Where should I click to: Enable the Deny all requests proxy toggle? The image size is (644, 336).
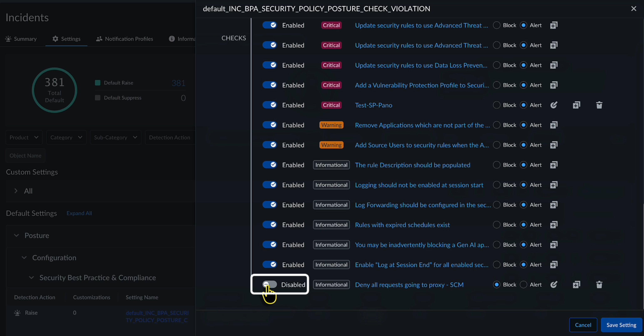[x=269, y=284]
